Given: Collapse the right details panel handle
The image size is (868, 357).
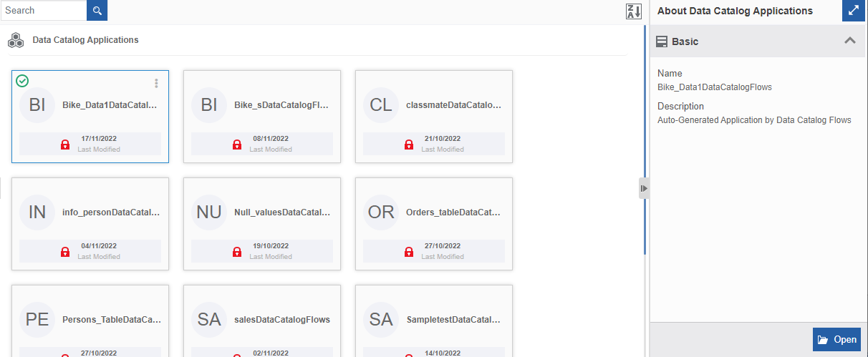Looking at the screenshot, I should [x=644, y=188].
